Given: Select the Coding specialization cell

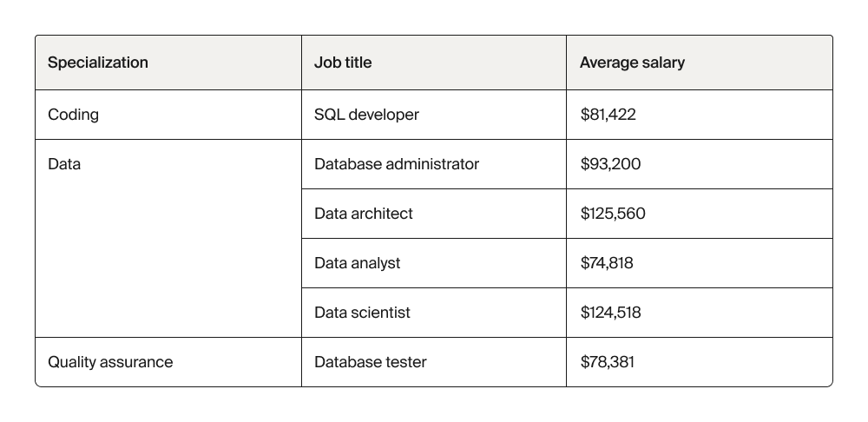Looking at the screenshot, I should (x=74, y=115).
